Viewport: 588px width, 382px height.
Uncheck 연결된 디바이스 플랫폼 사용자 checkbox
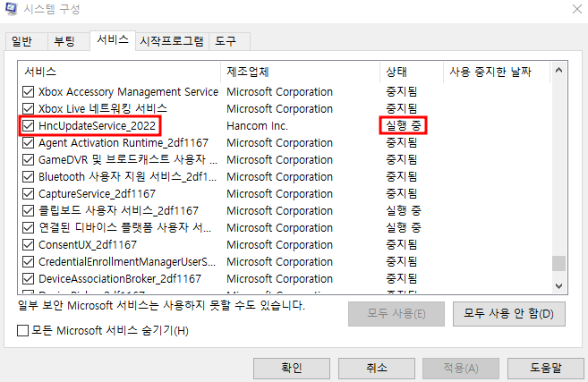pyautogui.click(x=28, y=227)
